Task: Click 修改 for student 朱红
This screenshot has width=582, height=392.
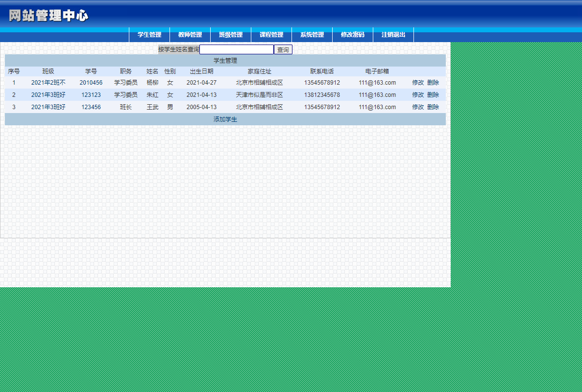Action: [x=418, y=94]
